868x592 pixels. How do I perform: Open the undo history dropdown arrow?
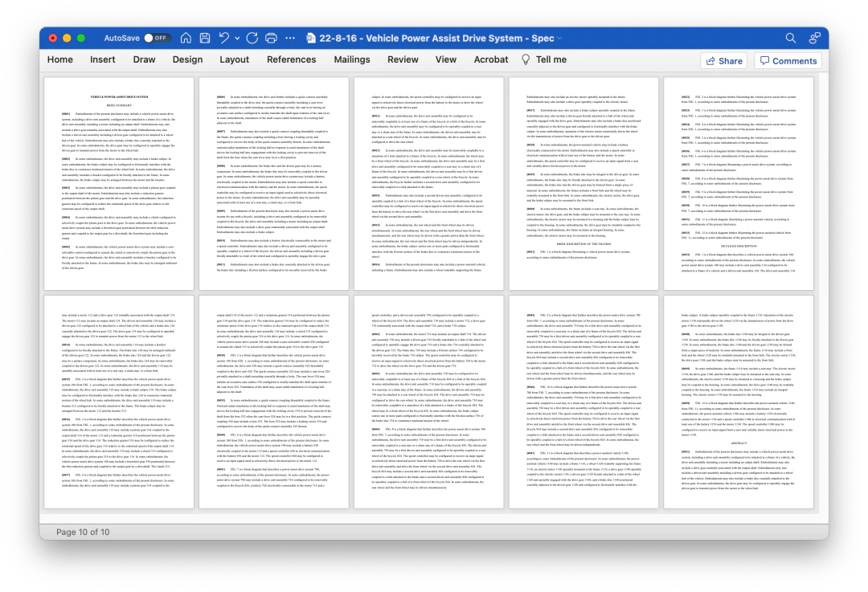(x=236, y=38)
